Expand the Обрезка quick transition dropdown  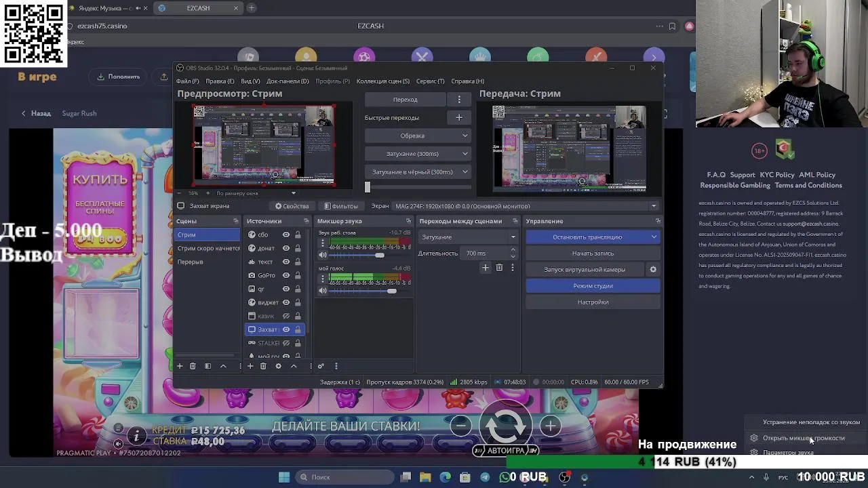[465, 136]
